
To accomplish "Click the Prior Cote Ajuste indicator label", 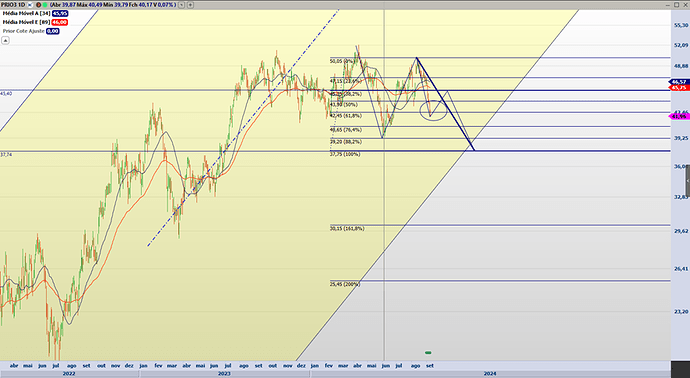I will pyautogui.click(x=24, y=31).
